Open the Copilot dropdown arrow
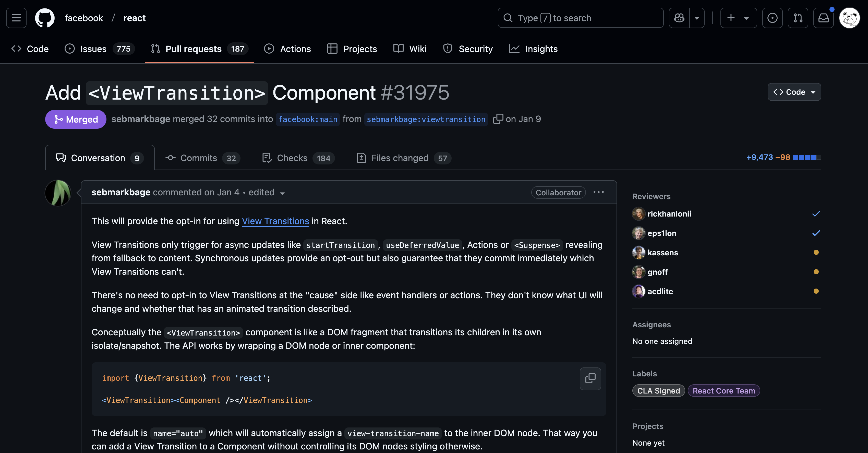The height and width of the screenshot is (453, 868). pyautogui.click(x=697, y=18)
